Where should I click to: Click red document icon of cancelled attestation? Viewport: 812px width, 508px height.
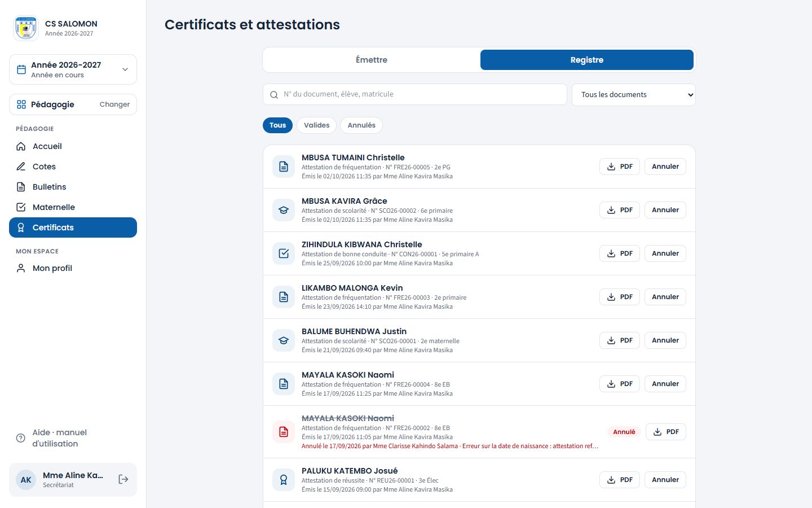(284, 432)
